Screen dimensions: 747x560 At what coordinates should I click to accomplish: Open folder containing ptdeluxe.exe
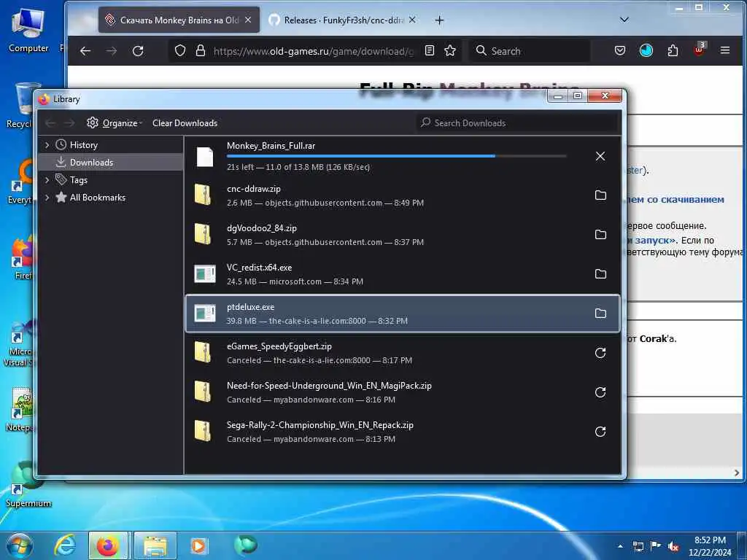(x=600, y=314)
